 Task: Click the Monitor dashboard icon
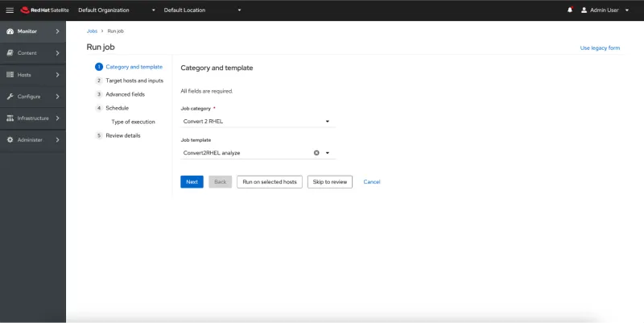[x=10, y=31]
